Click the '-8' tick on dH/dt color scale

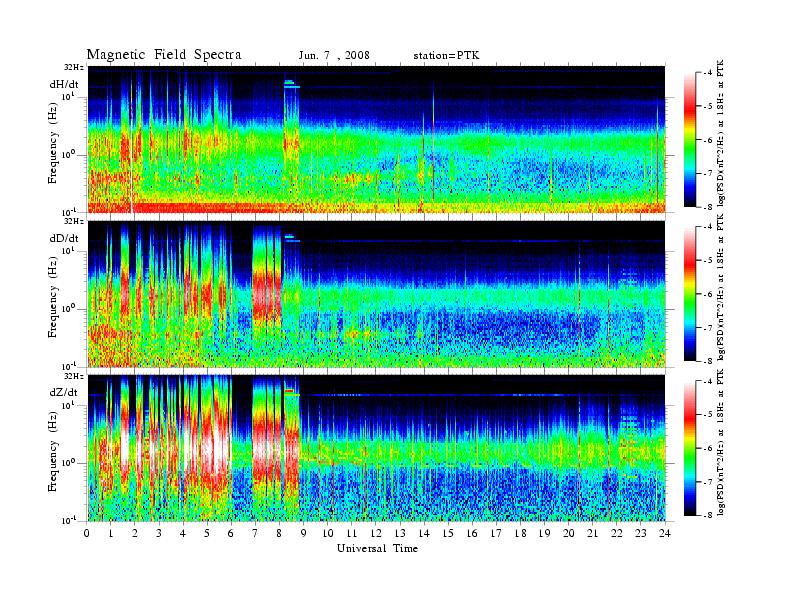point(706,207)
